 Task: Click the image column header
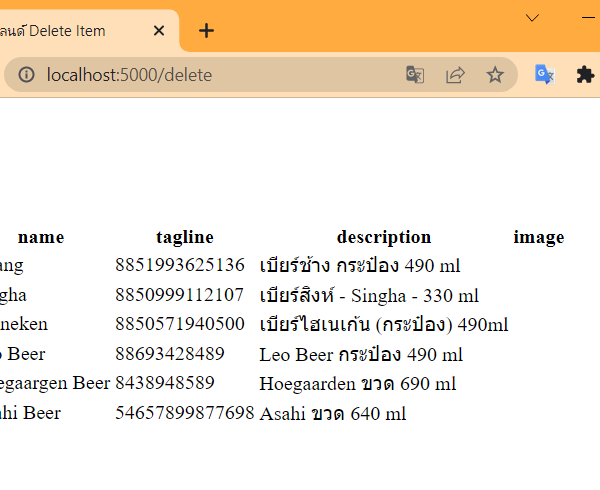[x=539, y=237]
